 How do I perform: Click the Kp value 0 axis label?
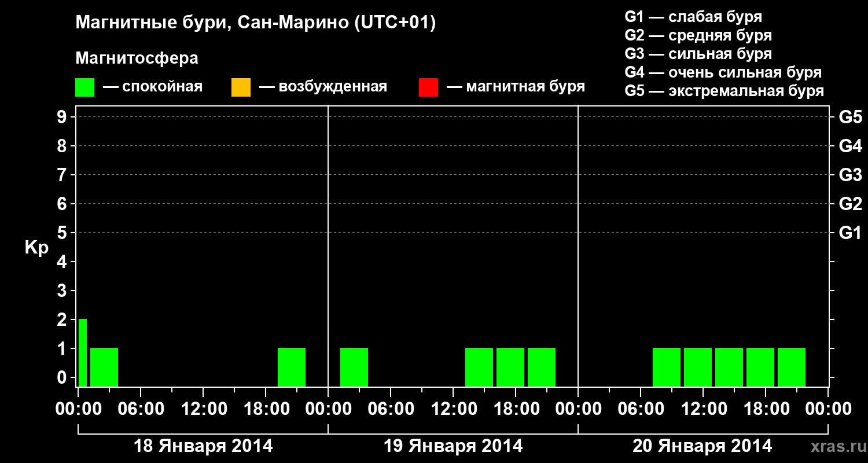(x=63, y=378)
